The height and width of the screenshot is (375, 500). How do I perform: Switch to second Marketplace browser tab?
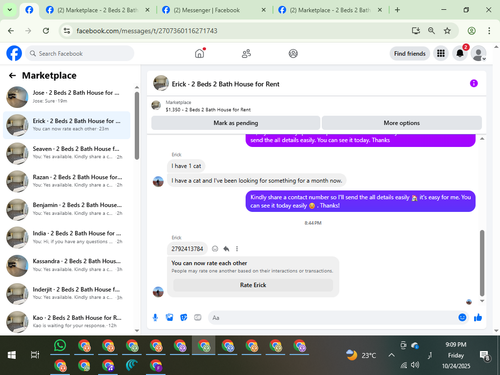(x=97, y=10)
